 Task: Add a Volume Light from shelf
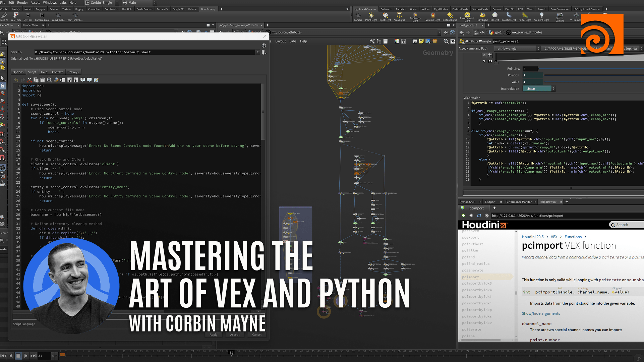point(433,17)
